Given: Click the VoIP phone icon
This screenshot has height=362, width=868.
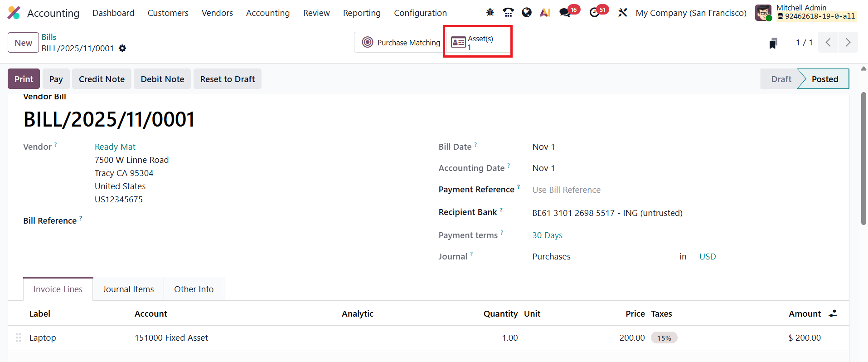Looking at the screenshot, I should pos(508,13).
